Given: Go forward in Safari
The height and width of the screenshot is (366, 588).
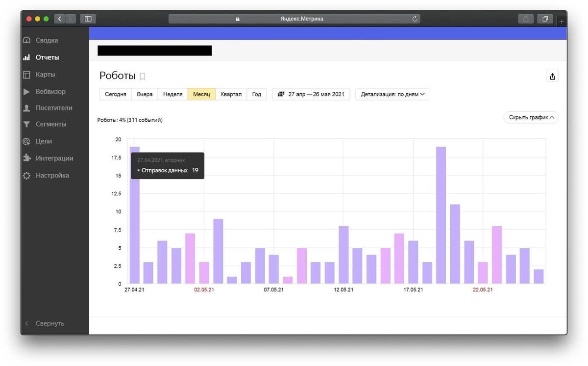Looking at the screenshot, I should [x=71, y=19].
